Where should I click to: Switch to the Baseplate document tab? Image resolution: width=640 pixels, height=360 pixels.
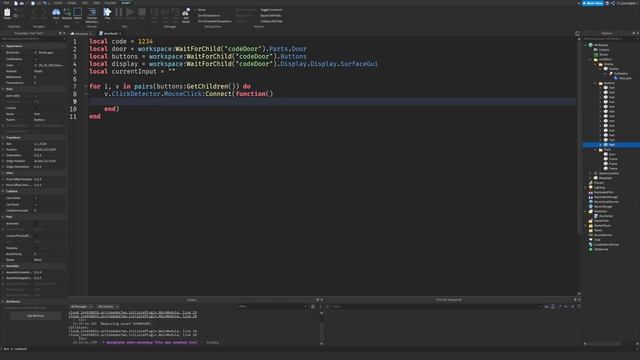pos(81,33)
